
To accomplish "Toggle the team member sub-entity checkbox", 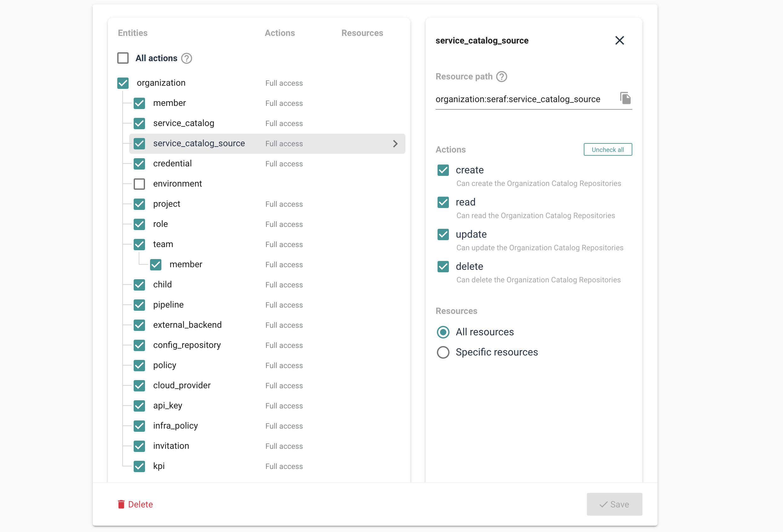I will point(156,264).
